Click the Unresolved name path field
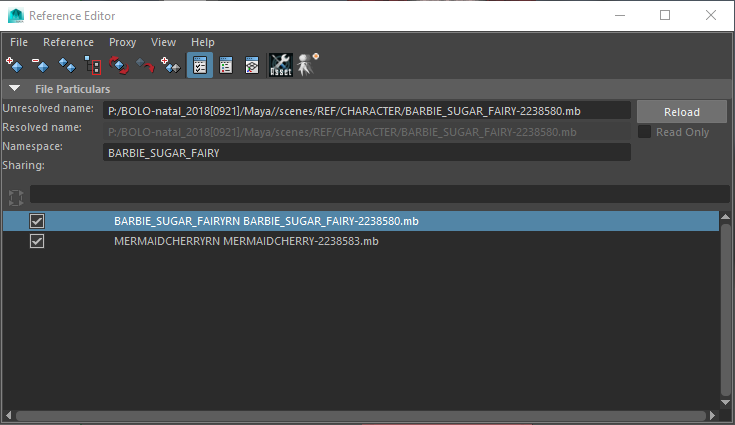The width and height of the screenshot is (735, 425). point(366,111)
